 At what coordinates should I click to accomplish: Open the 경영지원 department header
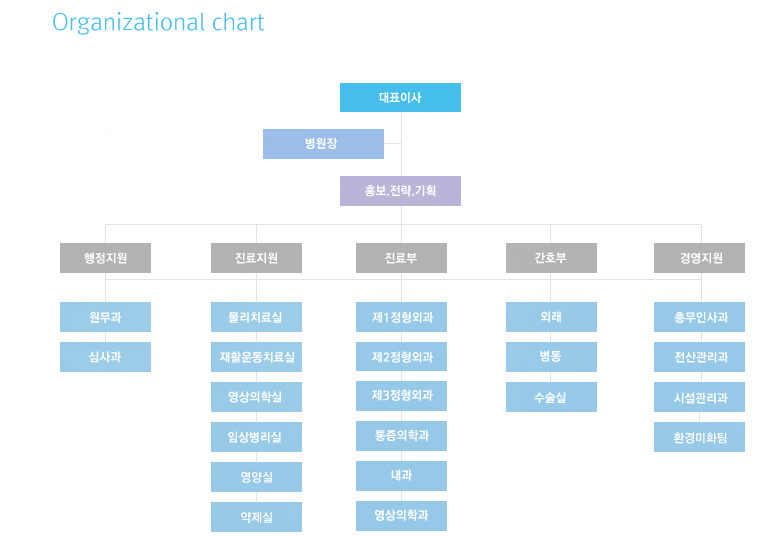click(699, 258)
